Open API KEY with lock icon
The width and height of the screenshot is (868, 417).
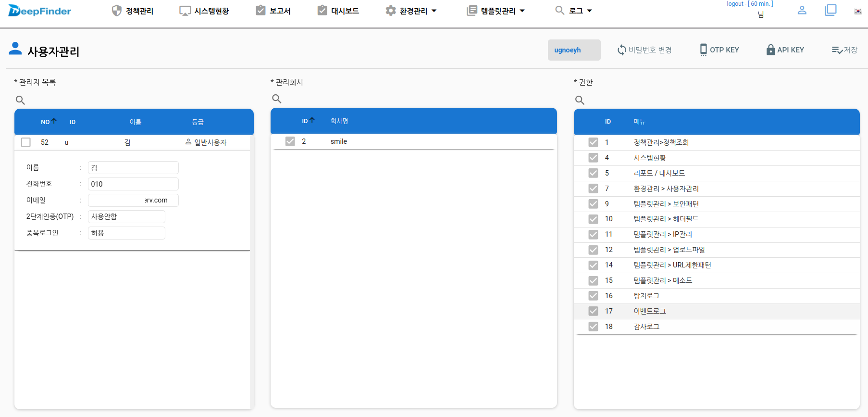tap(785, 50)
